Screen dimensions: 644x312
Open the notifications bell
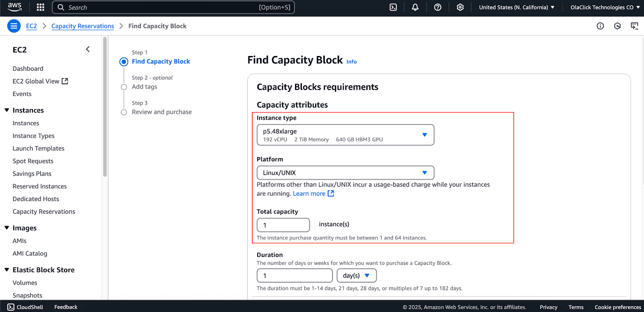pyautogui.click(x=415, y=7)
